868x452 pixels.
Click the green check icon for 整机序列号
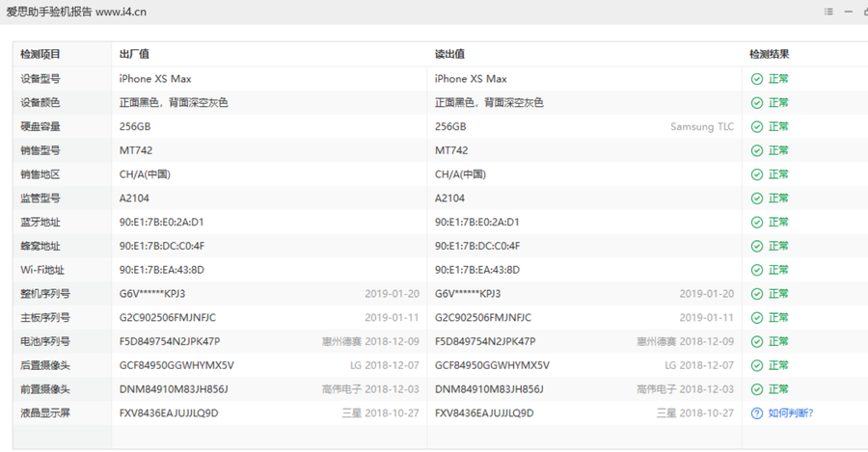coord(757,294)
